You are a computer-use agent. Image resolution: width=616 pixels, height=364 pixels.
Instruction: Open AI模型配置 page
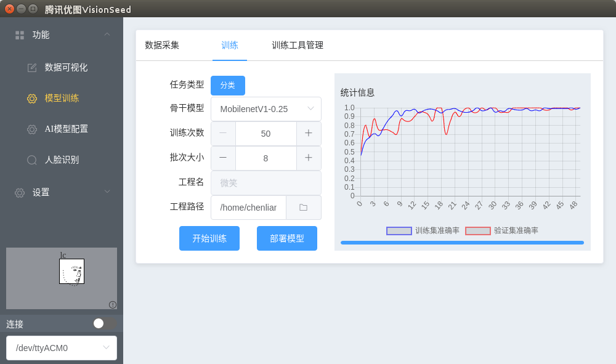(x=67, y=129)
